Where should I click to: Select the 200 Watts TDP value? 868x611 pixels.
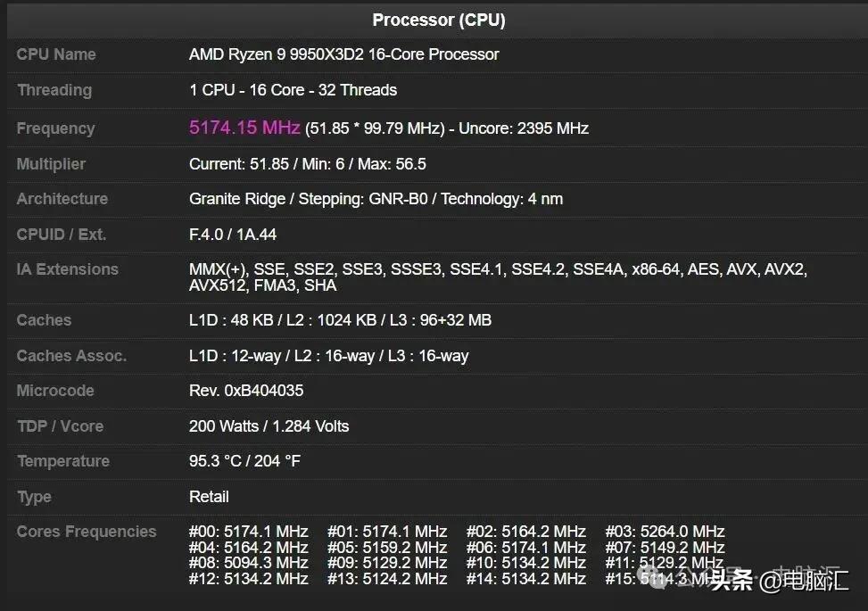tap(223, 425)
